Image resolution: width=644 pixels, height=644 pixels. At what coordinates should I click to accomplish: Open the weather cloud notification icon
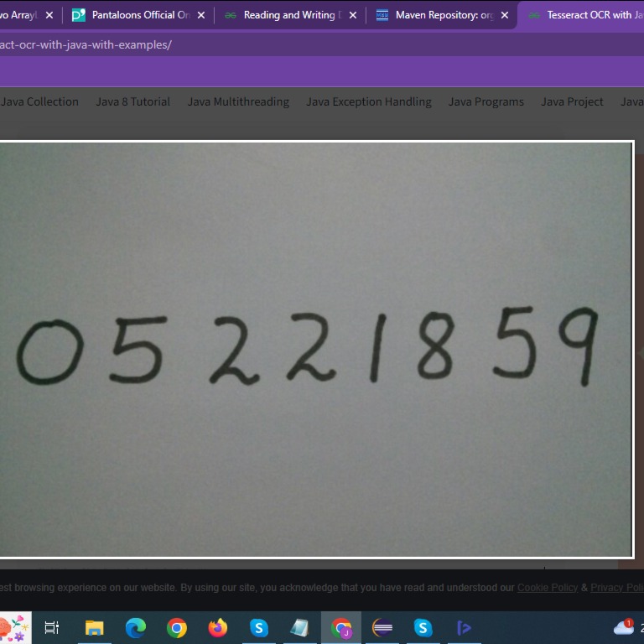pyautogui.click(x=624, y=626)
